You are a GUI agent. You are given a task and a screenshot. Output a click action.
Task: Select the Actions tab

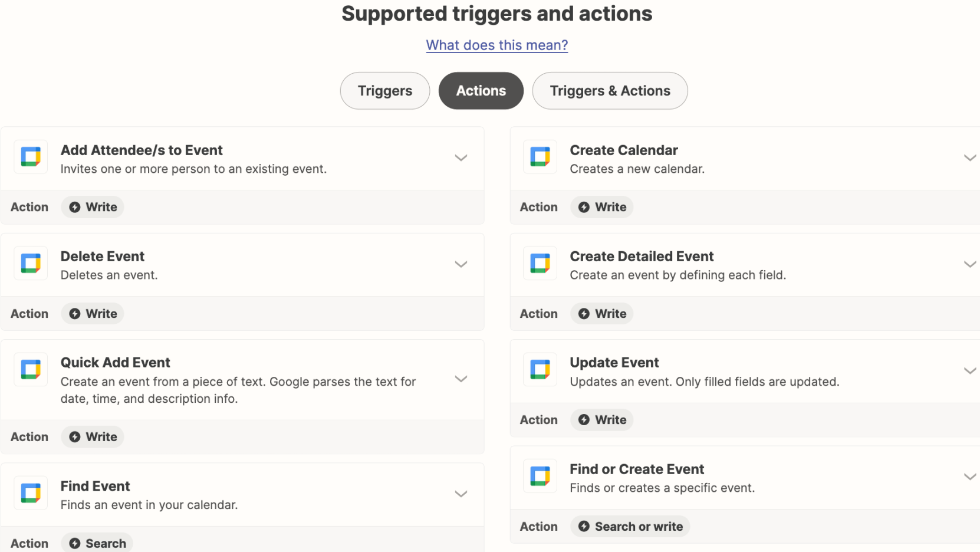pos(481,91)
